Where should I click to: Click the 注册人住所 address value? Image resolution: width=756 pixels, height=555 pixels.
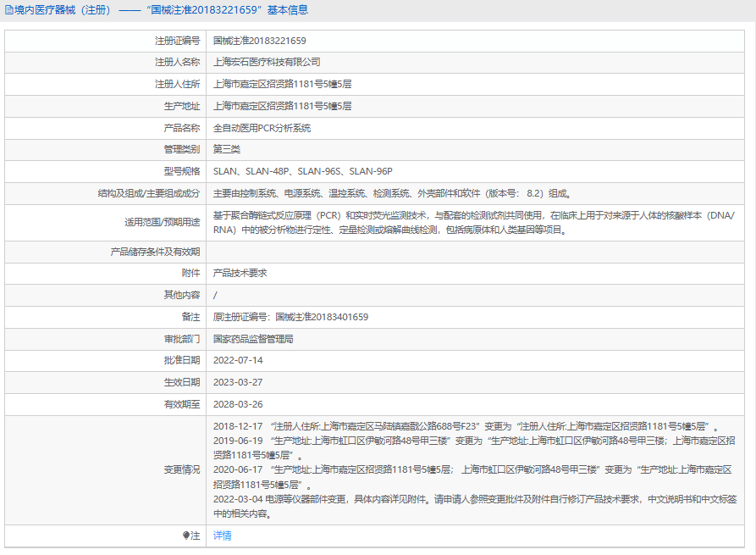pos(282,84)
